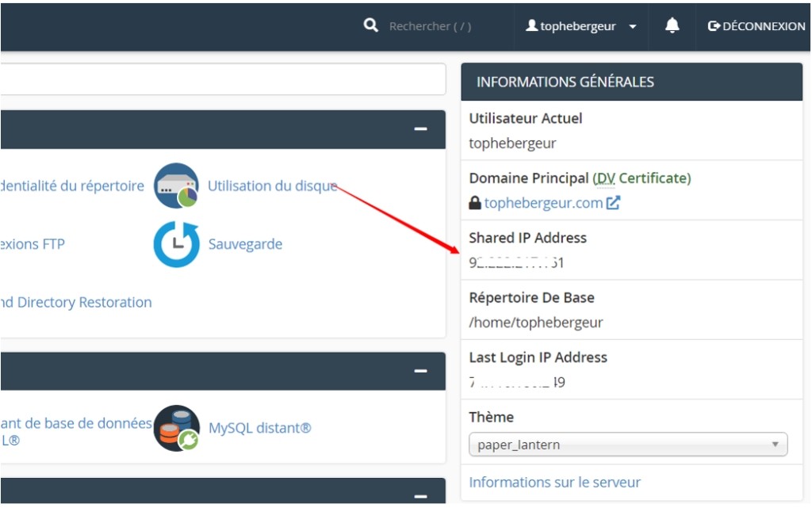Collapse the bottom partially visible section

[x=420, y=496]
